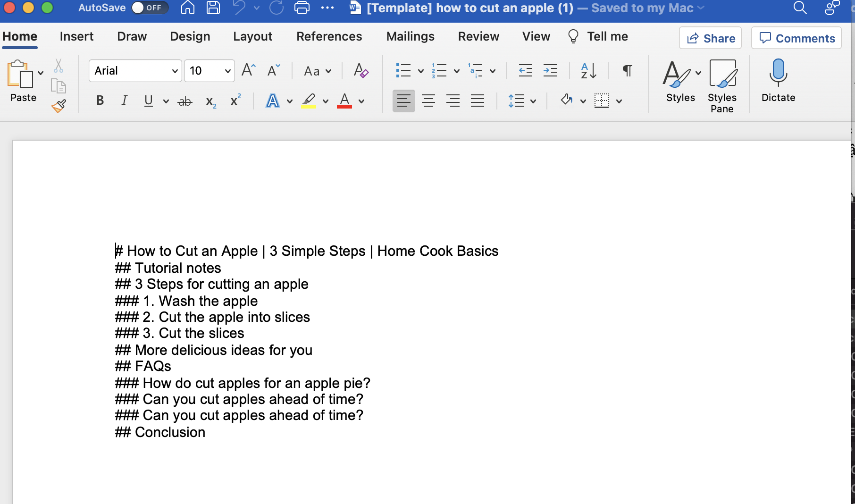855x504 pixels.
Task: Click the Sort (A-Z) icon
Action: pos(588,71)
